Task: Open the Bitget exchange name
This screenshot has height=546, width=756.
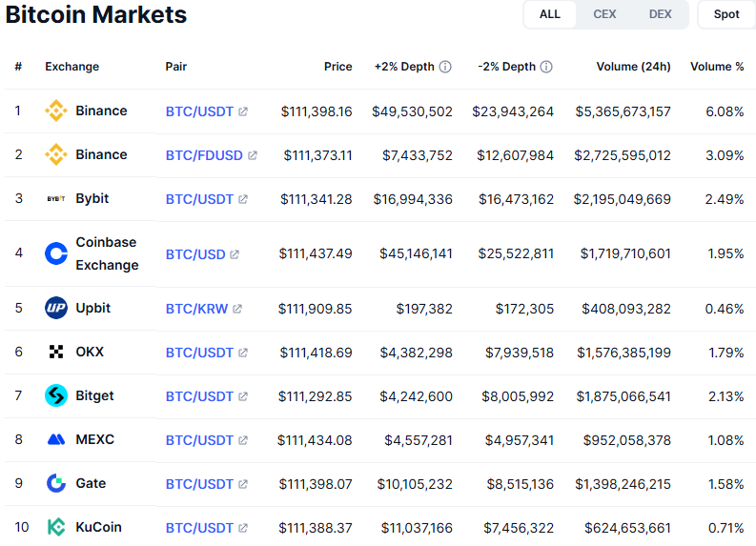Action: 94,395
